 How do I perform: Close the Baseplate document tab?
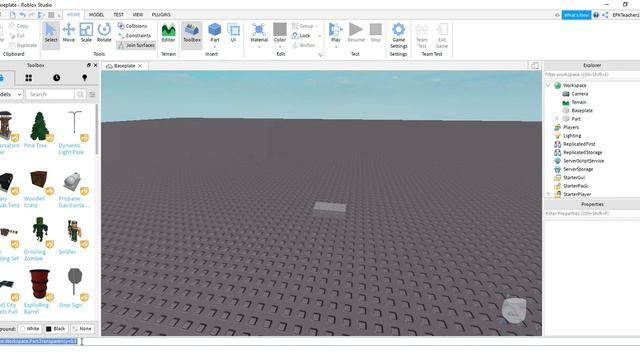[140, 66]
